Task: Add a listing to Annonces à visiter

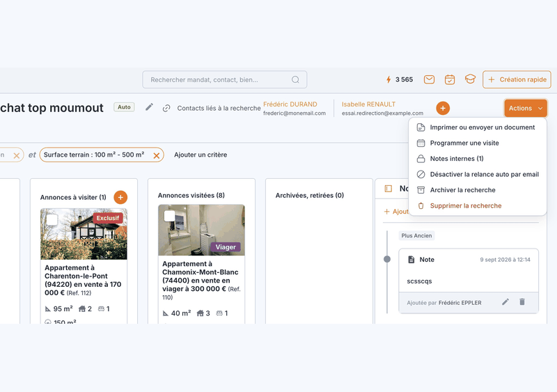Action: 120,197
